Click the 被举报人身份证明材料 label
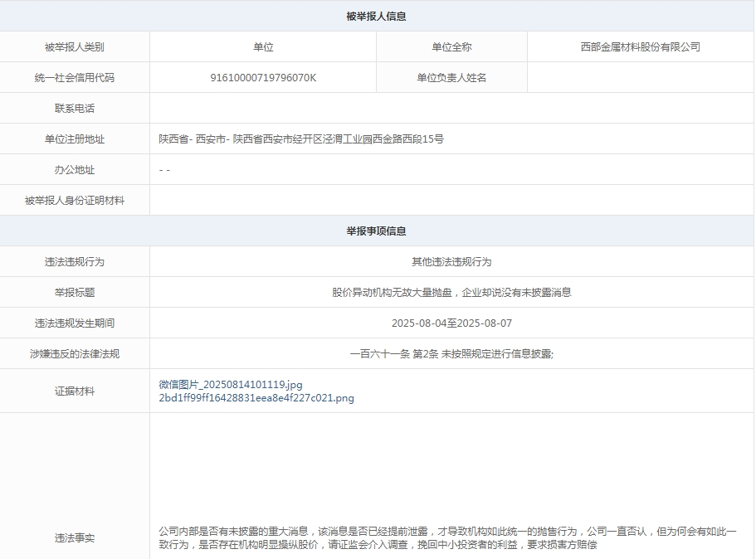The image size is (756, 559). click(x=74, y=201)
